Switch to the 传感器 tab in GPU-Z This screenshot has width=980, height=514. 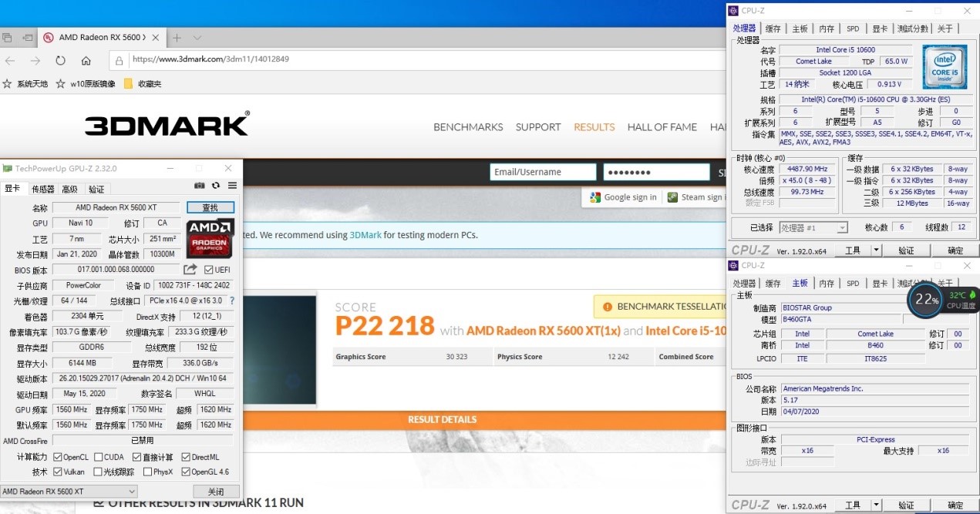click(x=43, y=190)
